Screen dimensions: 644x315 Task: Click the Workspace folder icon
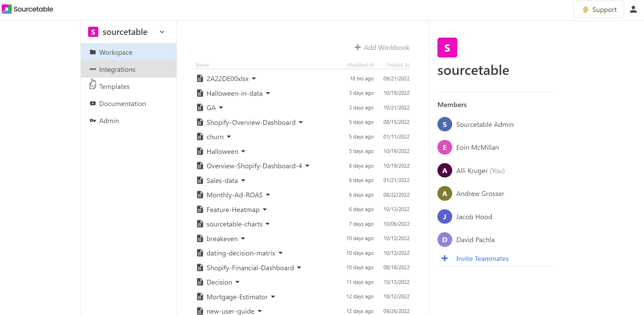pyautogui.click(x=93, y=52)
